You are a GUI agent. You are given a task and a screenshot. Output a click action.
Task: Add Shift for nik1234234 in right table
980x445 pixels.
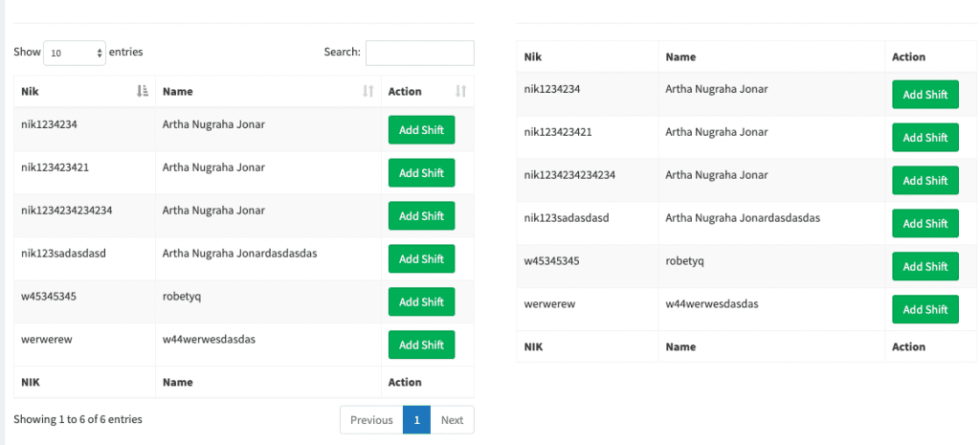(924, 95)
